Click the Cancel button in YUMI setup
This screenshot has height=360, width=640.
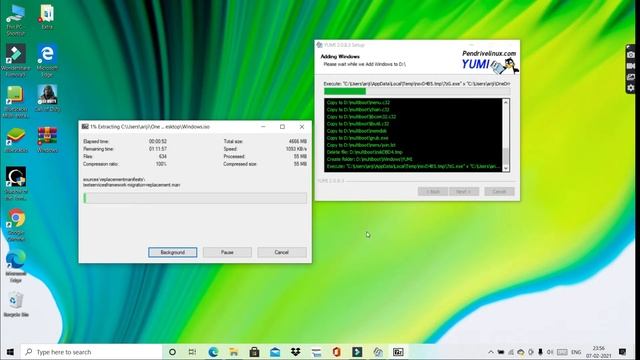pyautogui.click(x=499, y=191)
